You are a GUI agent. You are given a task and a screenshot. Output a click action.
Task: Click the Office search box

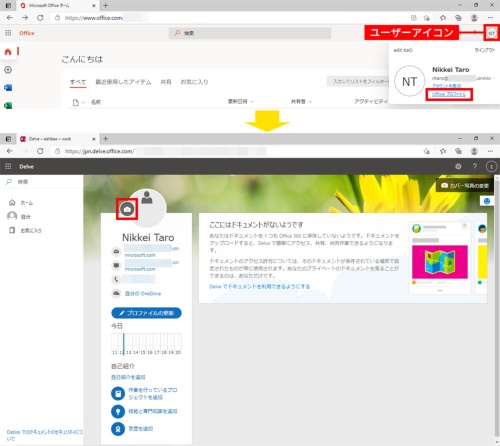pos(250,33)
